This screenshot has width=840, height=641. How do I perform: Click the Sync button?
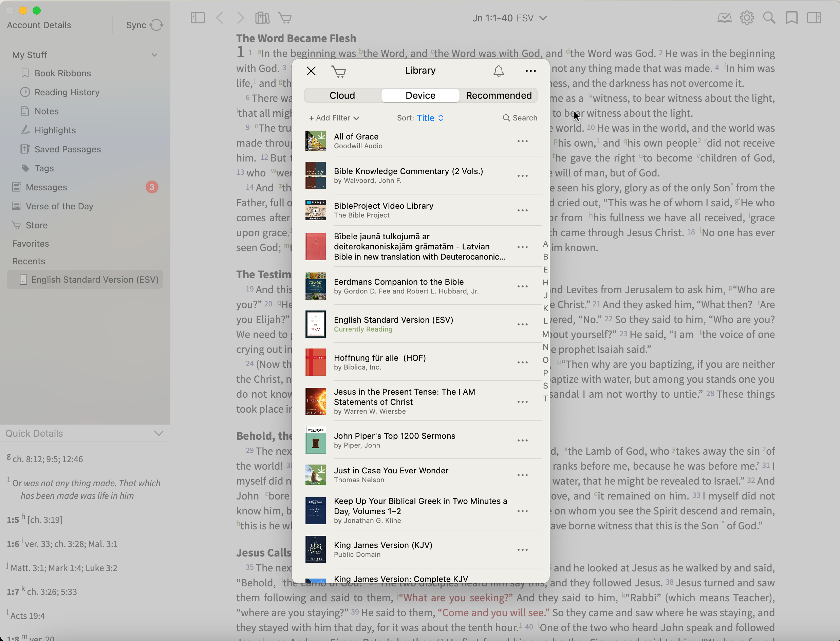(145, 25)
